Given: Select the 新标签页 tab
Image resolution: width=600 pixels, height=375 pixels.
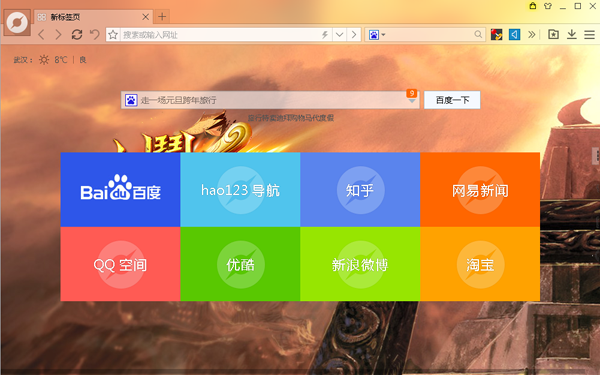Looking at the screenshot, I should [x=94, y=17].
